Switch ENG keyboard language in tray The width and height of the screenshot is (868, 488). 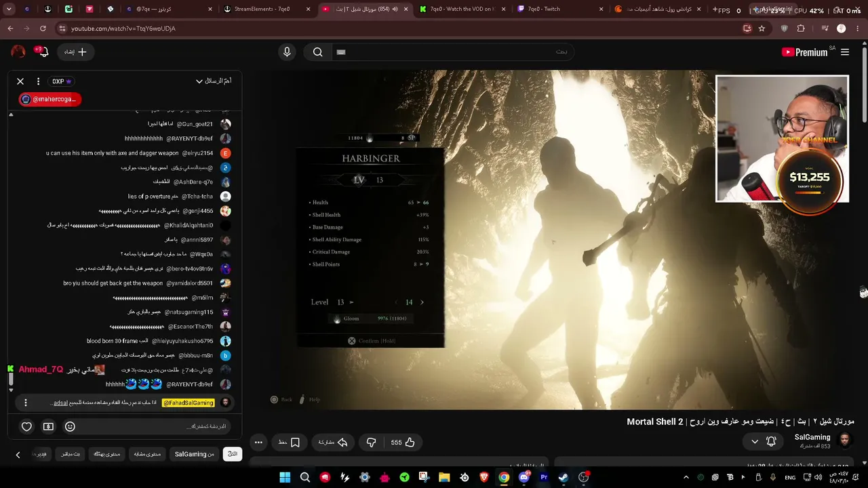click(x=790, y=477)
